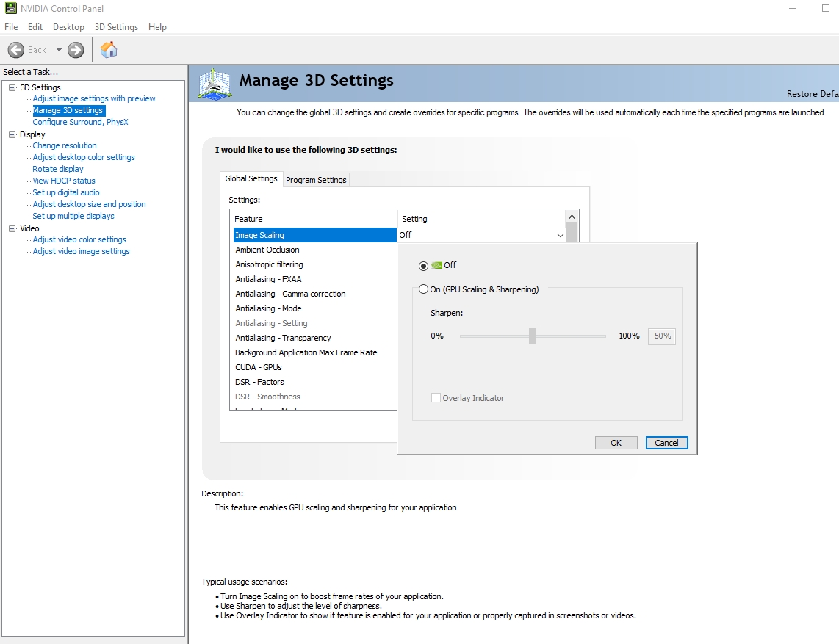Select the Ambient Occlusion feature row

315,250
